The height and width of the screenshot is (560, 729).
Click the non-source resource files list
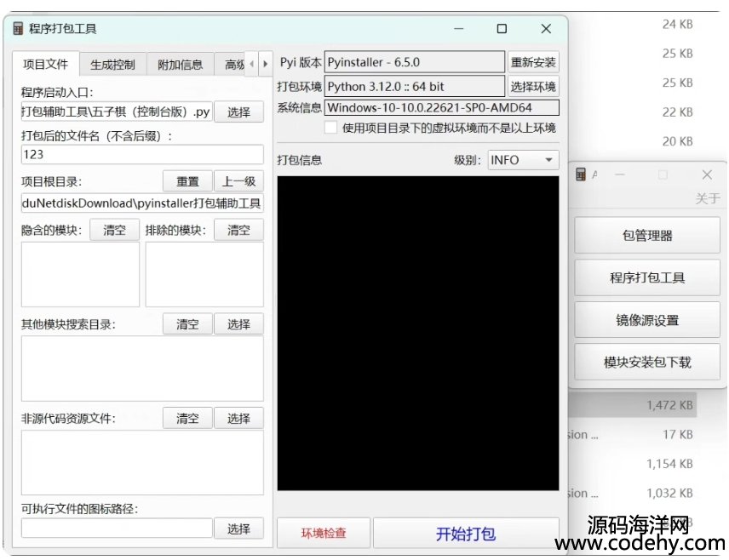coord(142,462)
